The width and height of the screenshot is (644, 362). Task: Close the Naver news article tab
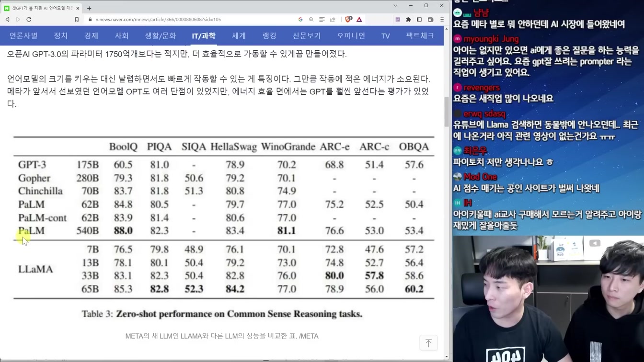(x=78, y=8)
